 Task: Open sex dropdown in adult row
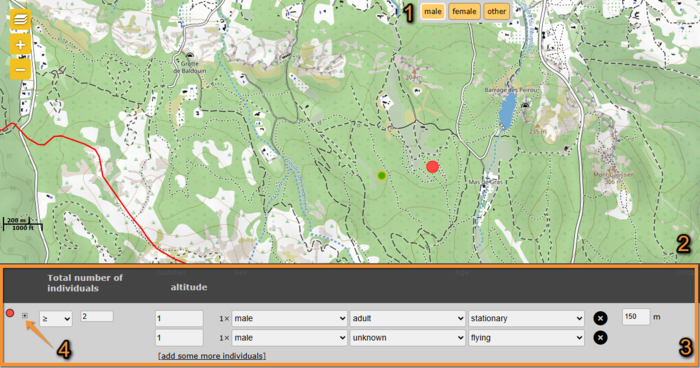click(289, 318)
